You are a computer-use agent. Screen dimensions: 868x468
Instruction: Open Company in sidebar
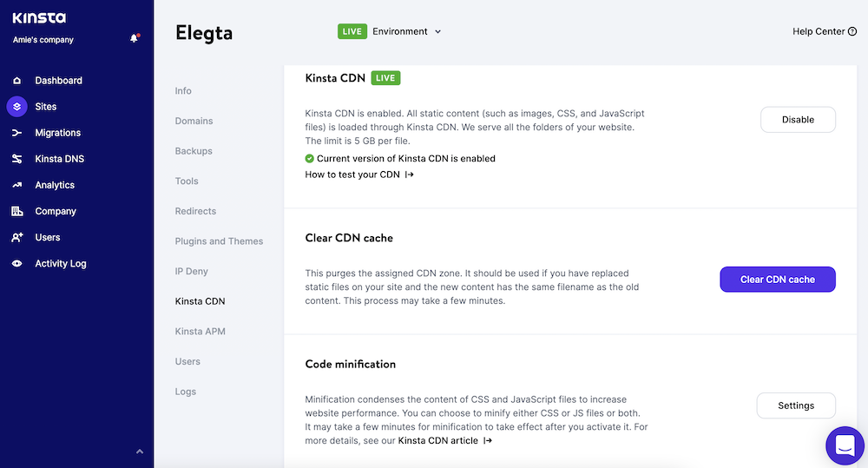pyautogui.click(x=56, y=211)
